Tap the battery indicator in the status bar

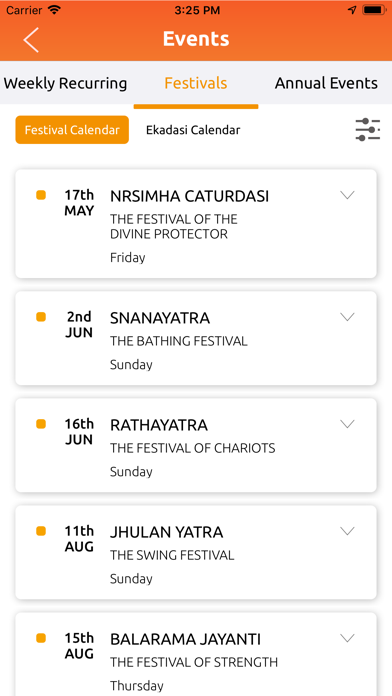point(374,10)
